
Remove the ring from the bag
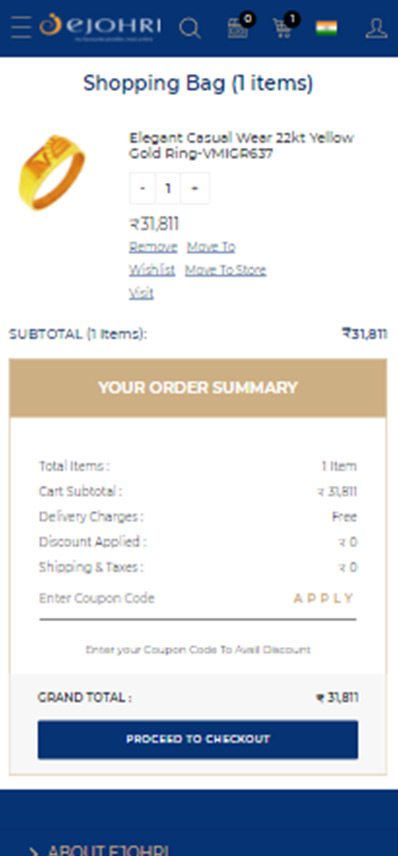coord(153,247)
